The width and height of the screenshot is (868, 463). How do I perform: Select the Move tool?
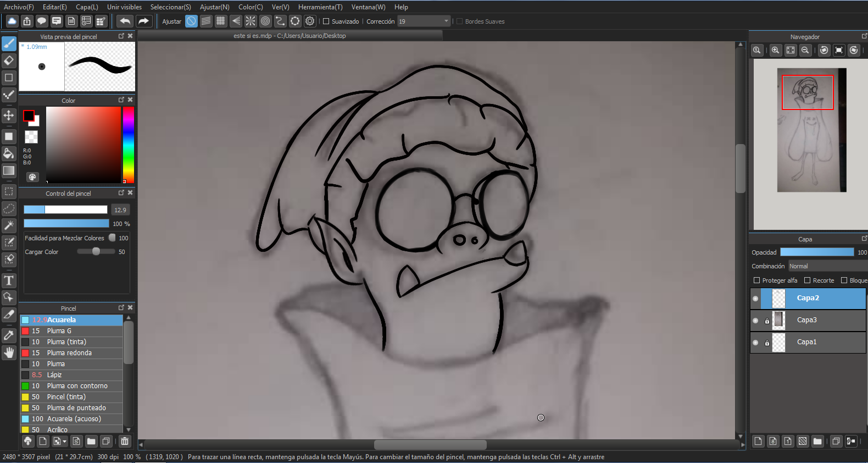tap(9, 115)
